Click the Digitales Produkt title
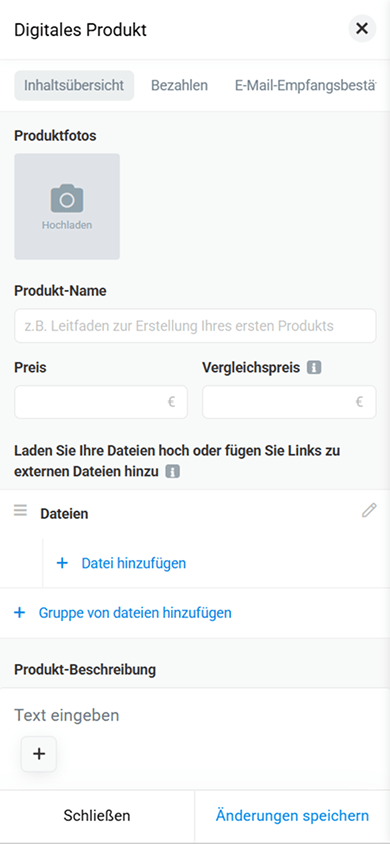390x844 pixels. tap(80, 30)
